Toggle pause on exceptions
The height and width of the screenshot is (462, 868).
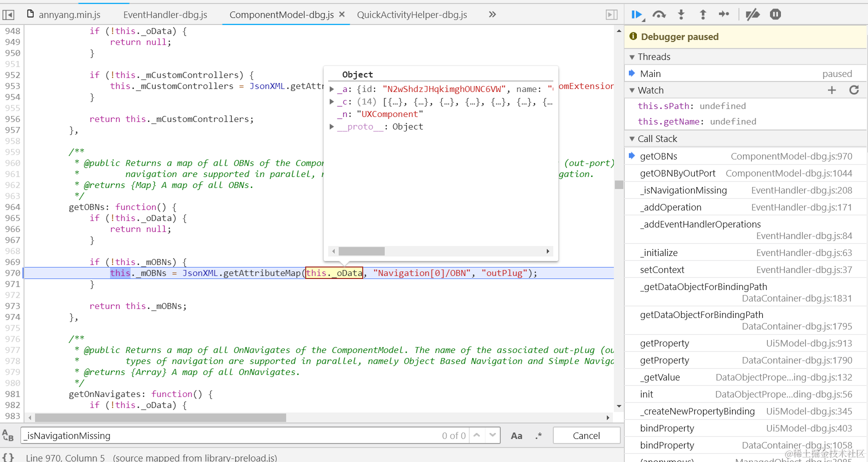click(x=775, y=14)
